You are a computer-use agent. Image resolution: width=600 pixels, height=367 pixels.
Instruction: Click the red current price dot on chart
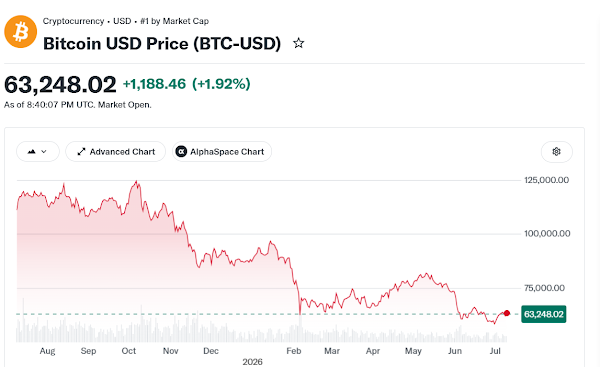507,313
